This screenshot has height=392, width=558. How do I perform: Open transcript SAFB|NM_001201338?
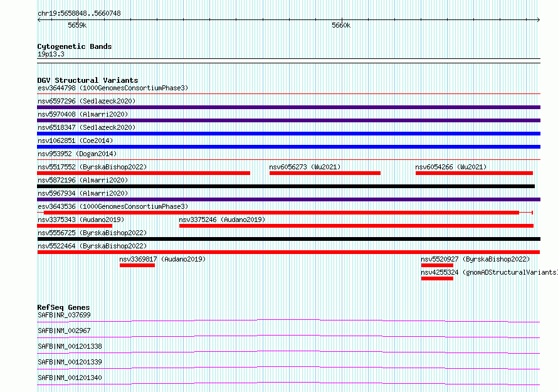[70, 346]
